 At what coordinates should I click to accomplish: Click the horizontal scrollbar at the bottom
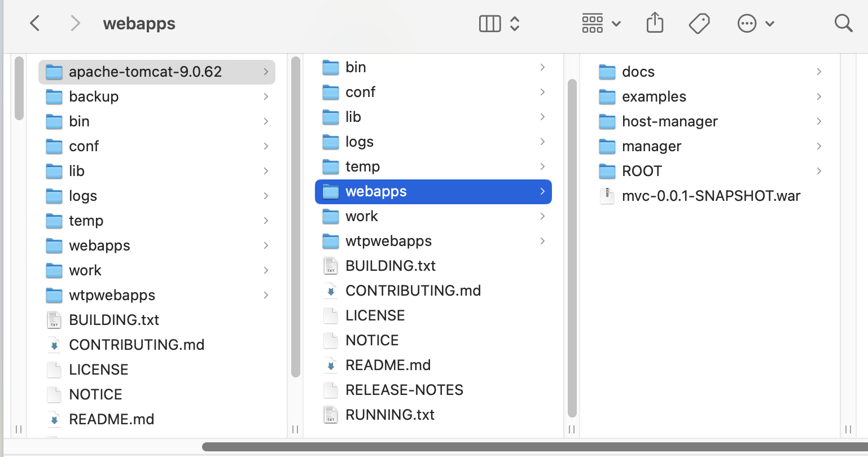(x=535, y=447)
